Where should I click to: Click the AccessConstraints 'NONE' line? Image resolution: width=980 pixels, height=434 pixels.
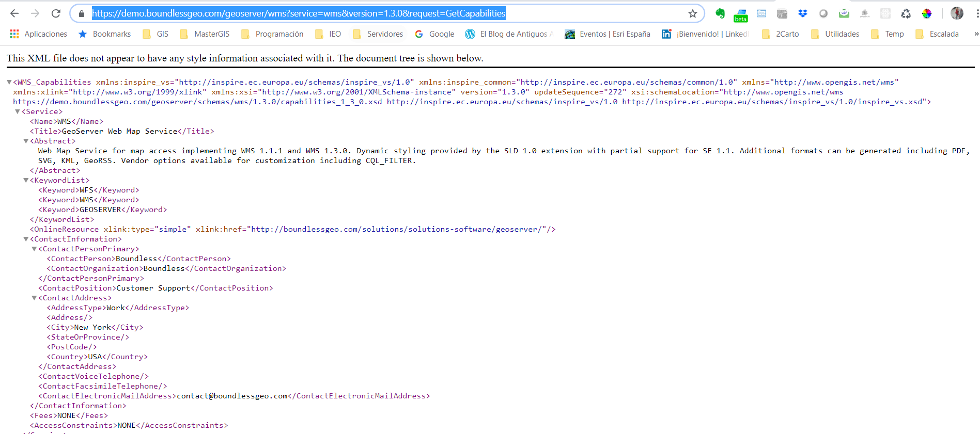tap(129, 425)
